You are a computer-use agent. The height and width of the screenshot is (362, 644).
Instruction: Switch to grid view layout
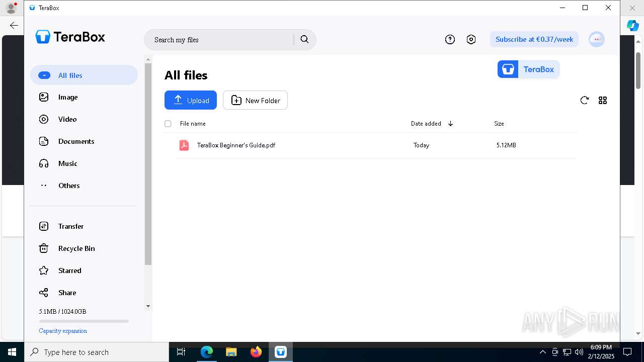(603, 100)
